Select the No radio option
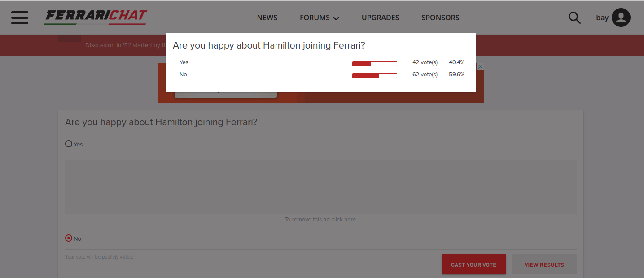 69,238
